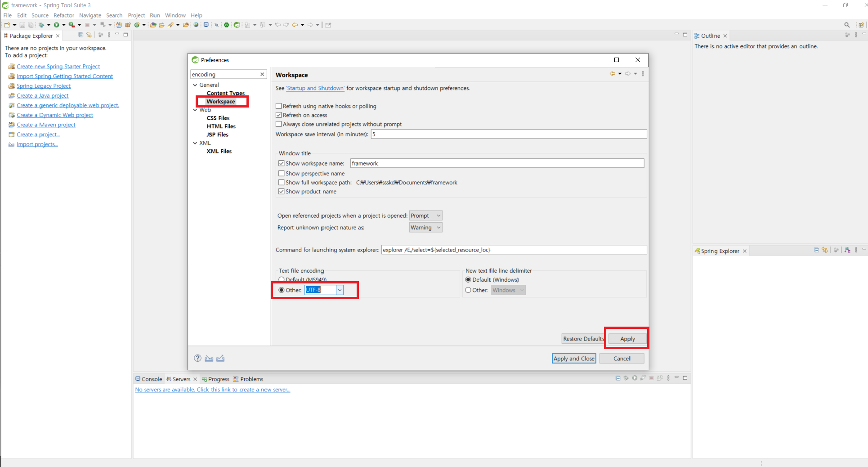The height and width of the screenshot is (467, 868).
Task: Select JSP Files in preferences tree
Action: [218, 135]
